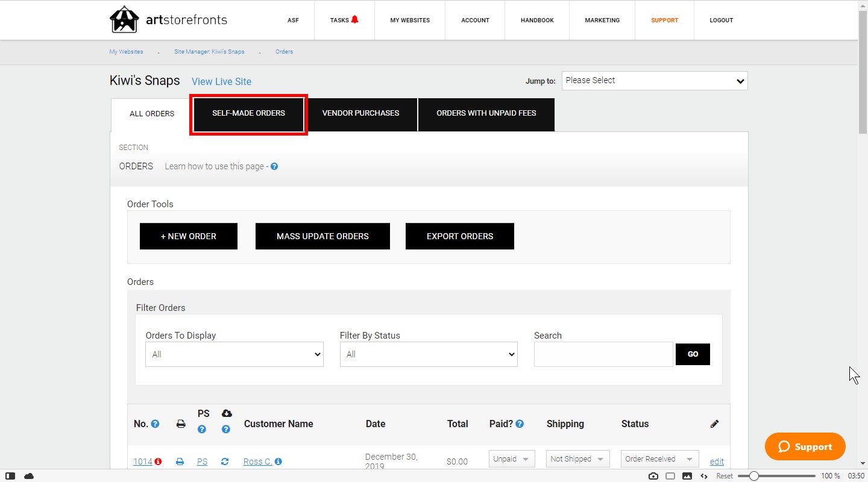Screen dimensions: 868x482
Task: Select the edit pencil icon in the table header
Action: [x=714, y=424]
